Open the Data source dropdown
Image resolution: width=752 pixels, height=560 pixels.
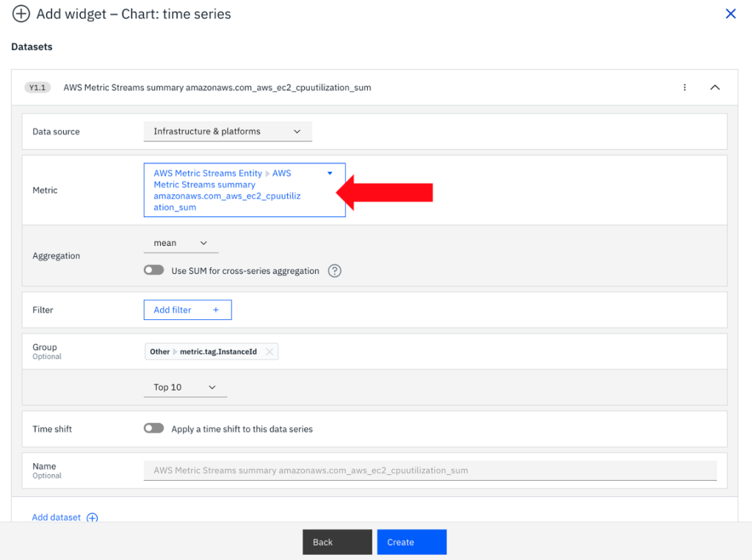point(228,131)
